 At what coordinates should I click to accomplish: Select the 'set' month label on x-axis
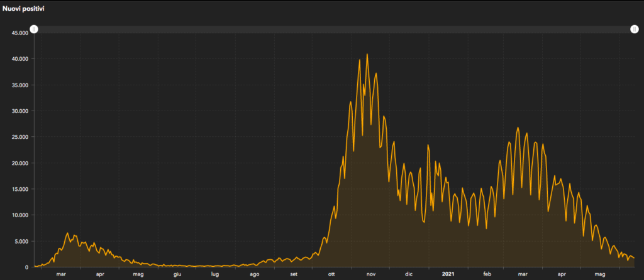tap(294, 274)
